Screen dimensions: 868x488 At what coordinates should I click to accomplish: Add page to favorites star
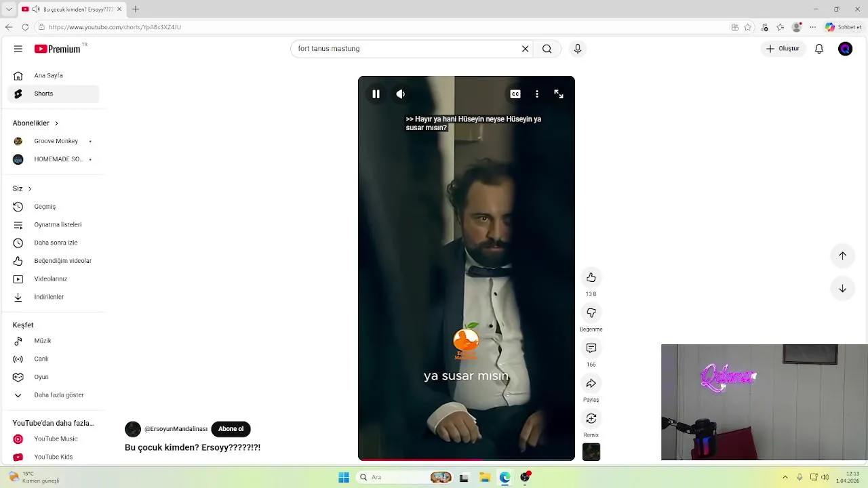click(748, 27)
